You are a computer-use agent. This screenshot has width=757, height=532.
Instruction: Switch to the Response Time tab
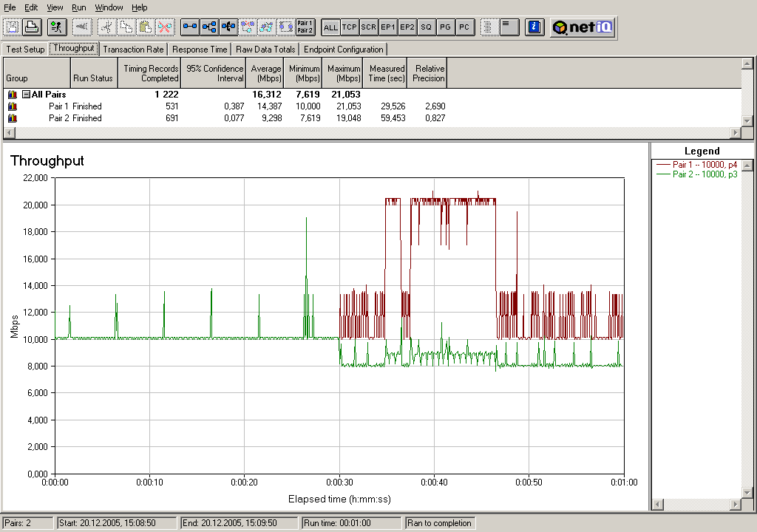point(200,50)
